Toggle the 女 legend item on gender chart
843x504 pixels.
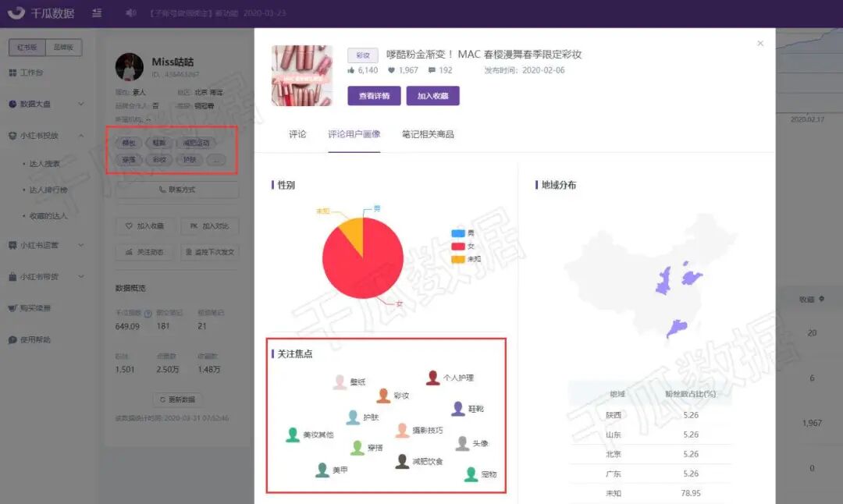click(463, 246)
